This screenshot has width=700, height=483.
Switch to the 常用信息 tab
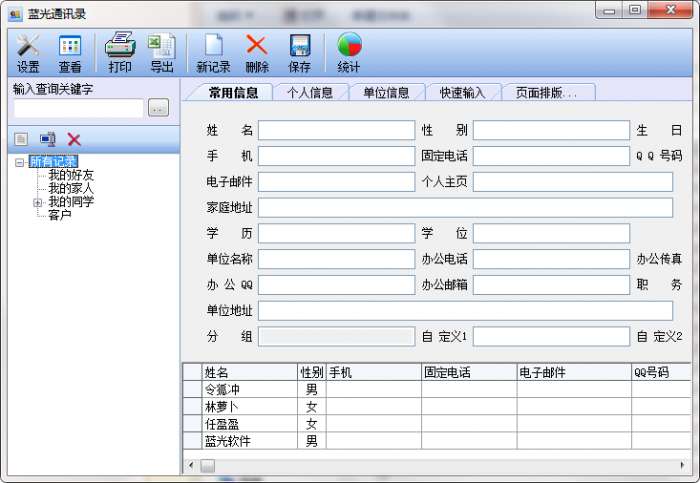coord(233,92)
